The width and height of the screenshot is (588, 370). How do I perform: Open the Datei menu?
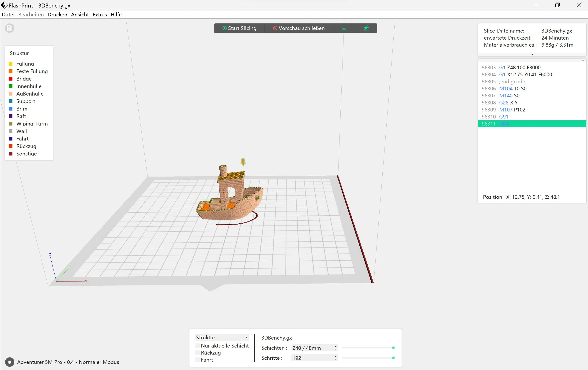pos(8,15)
